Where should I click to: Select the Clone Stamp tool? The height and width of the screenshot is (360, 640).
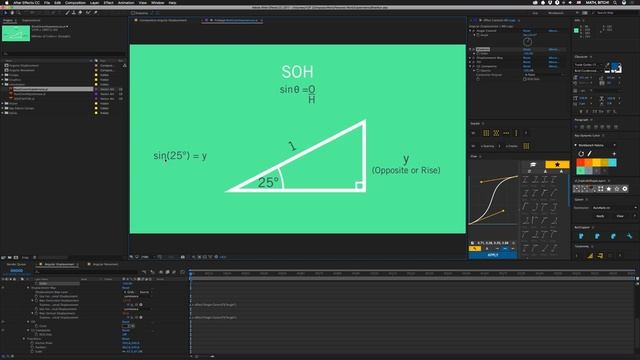[74, 13]
